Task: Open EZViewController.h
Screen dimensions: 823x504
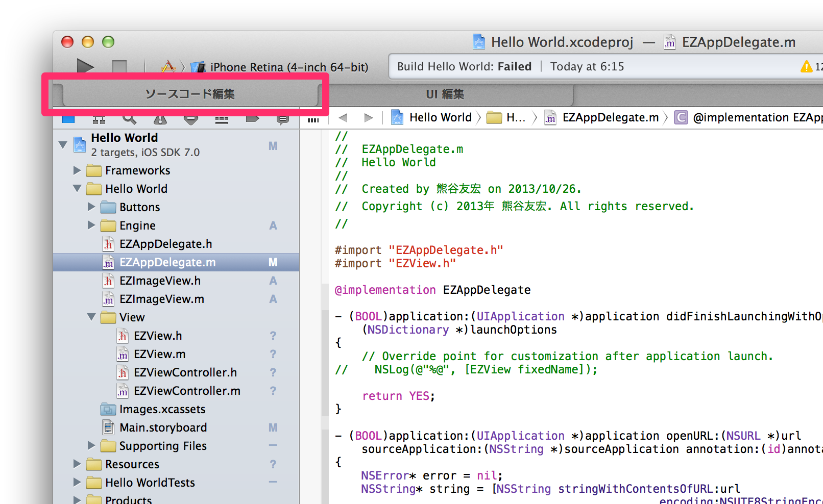Action: 176,372
